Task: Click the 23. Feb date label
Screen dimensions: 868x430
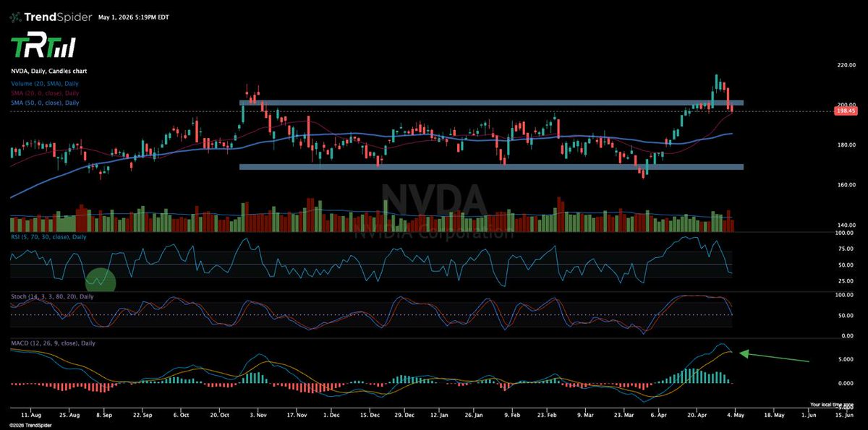Action: tap(546, 417)
